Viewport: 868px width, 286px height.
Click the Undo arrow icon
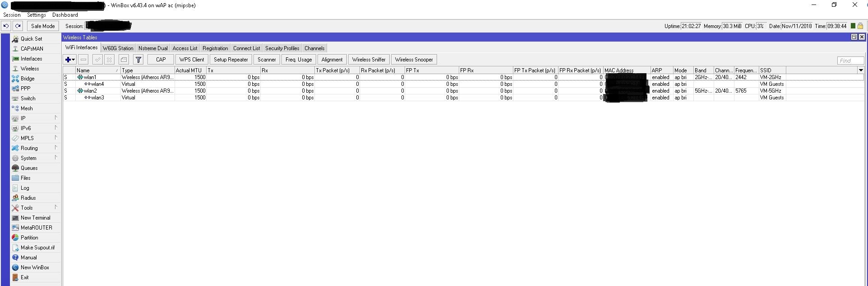point(6,26)
